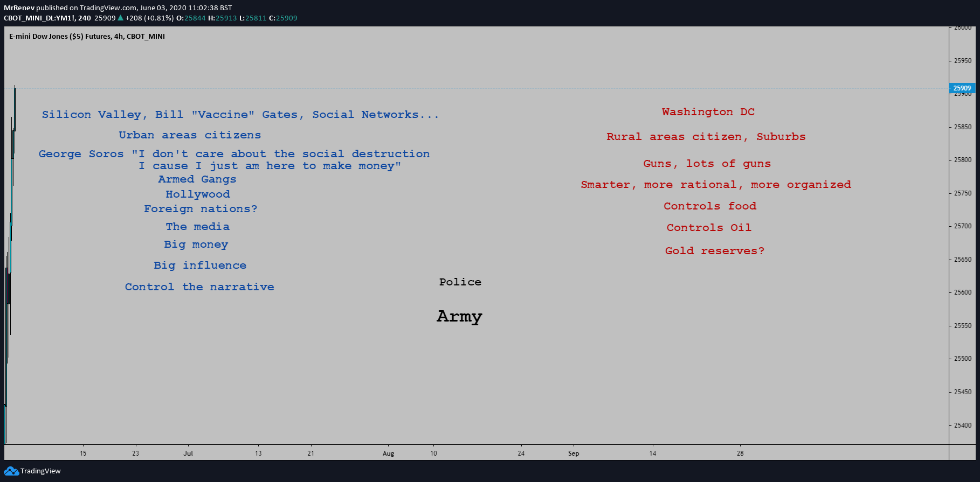Viewport: 980px width, 482px height.
Task: Click the 28 date label on time axis
Action: [740, 453]
